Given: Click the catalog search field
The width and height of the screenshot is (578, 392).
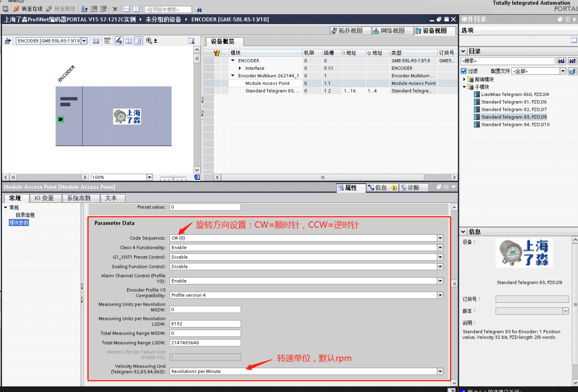Looking at the screenshot, I should click(x=508, y=61).
